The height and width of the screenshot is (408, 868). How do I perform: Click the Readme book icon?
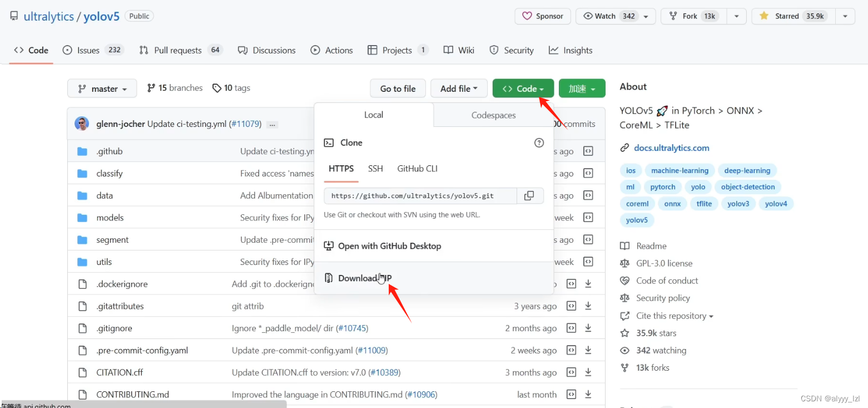[625, 246]
